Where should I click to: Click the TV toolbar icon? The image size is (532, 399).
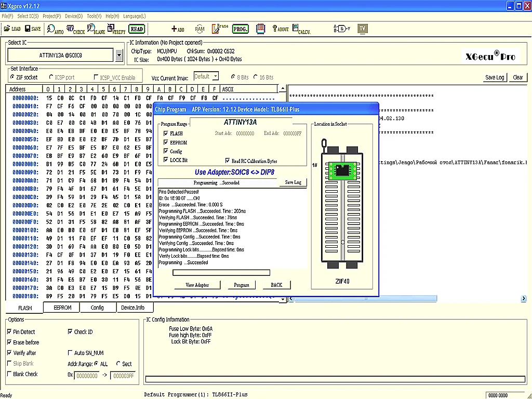pyautogui.click(x=363, y=29)
